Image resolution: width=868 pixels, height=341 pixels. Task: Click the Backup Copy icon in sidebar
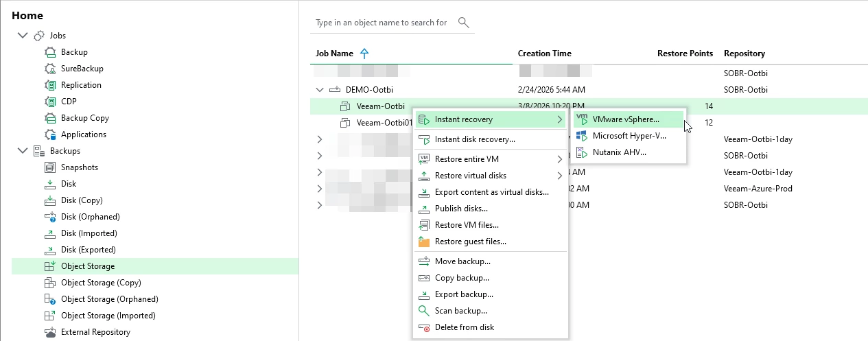(x=49, y=118)
